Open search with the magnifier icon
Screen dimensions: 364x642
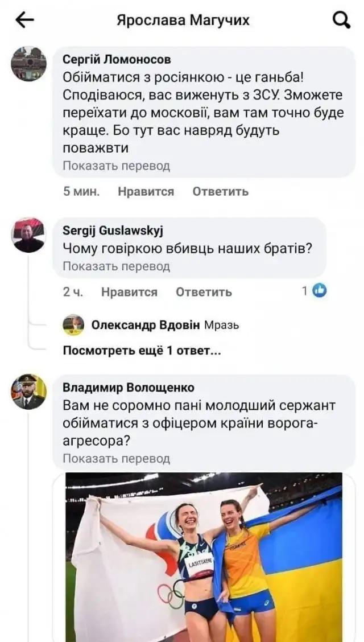[x=341, y=20]
